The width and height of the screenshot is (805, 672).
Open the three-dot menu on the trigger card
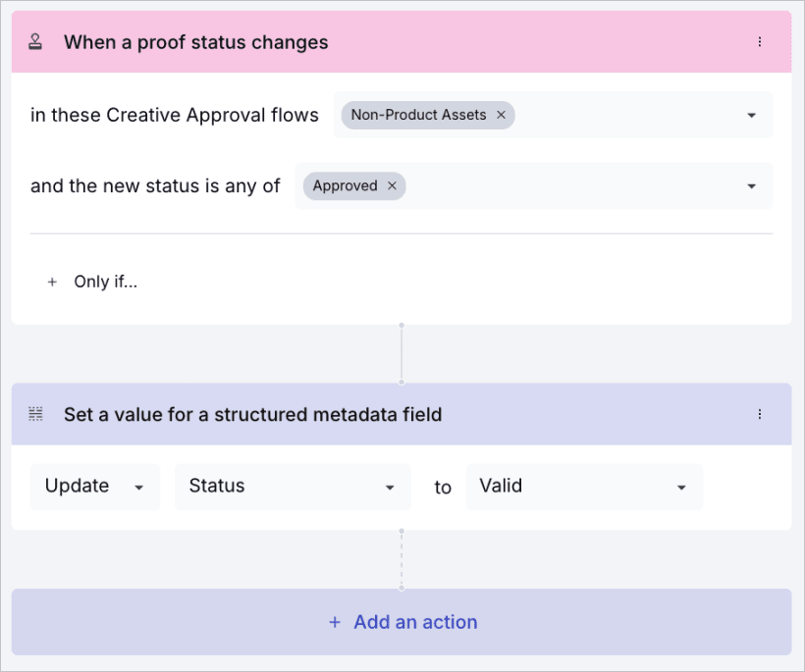click(760, 41)
